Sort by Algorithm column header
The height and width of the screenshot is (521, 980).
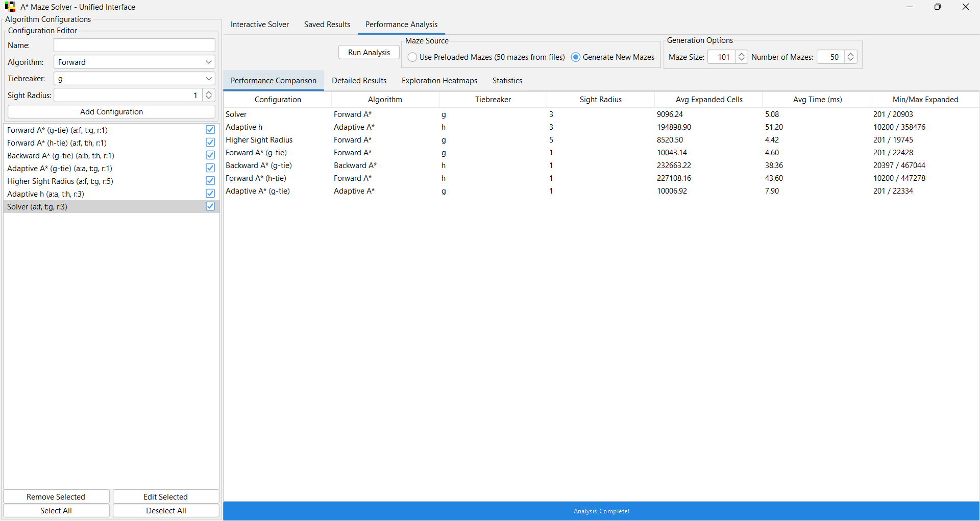click(x=385, y=100)
